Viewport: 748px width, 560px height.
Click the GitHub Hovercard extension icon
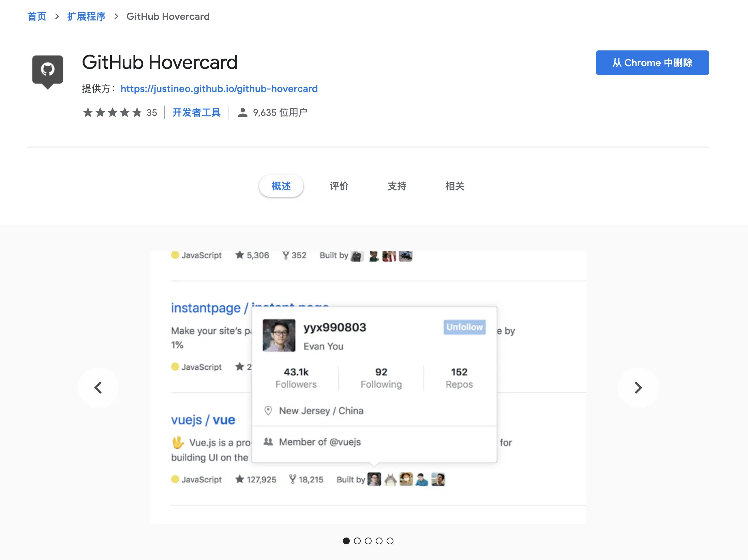(x=48, y=72)
